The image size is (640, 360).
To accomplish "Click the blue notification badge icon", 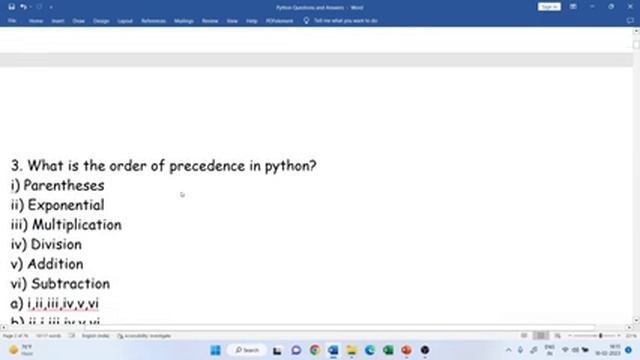I will (x=629, y=350).
